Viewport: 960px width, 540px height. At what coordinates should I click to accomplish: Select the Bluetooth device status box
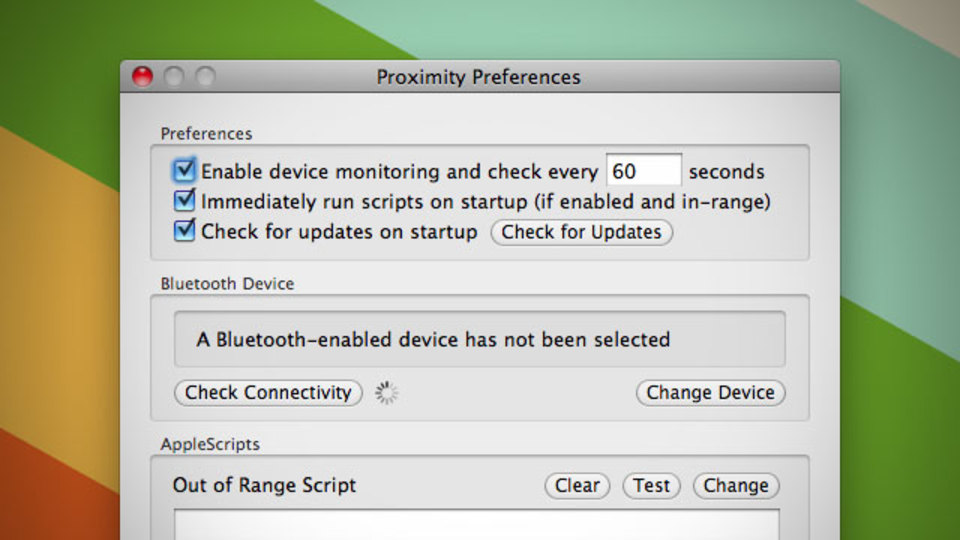point(479,339)
